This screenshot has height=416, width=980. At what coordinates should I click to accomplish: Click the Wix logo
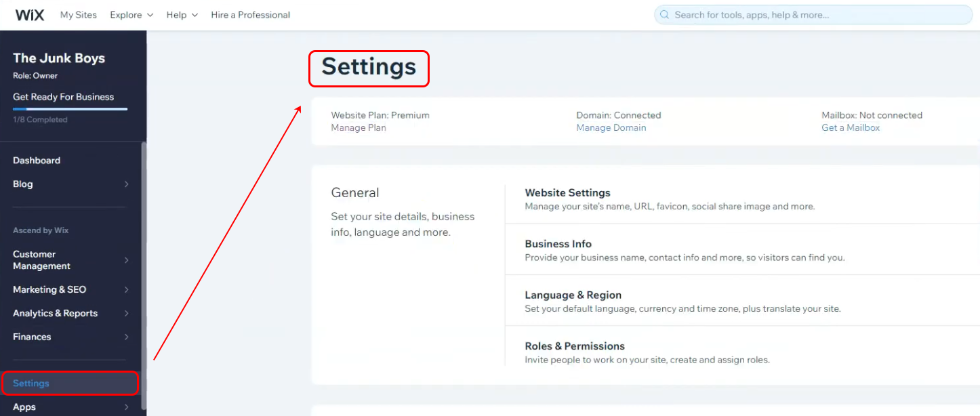click(30, 15)
